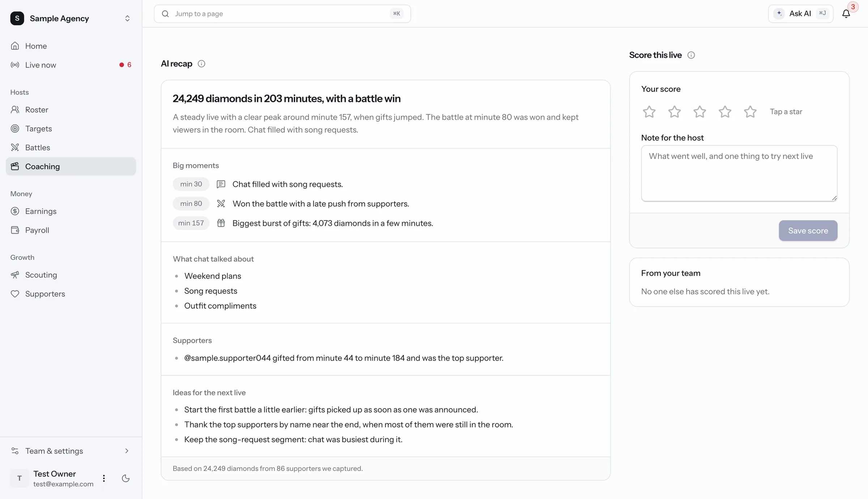
Task: Expand Team & settings chevron
Action: click(127, 451)
